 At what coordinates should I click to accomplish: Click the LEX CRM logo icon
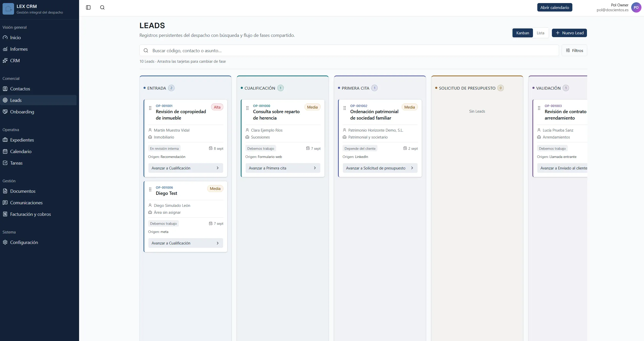(8, 9)
